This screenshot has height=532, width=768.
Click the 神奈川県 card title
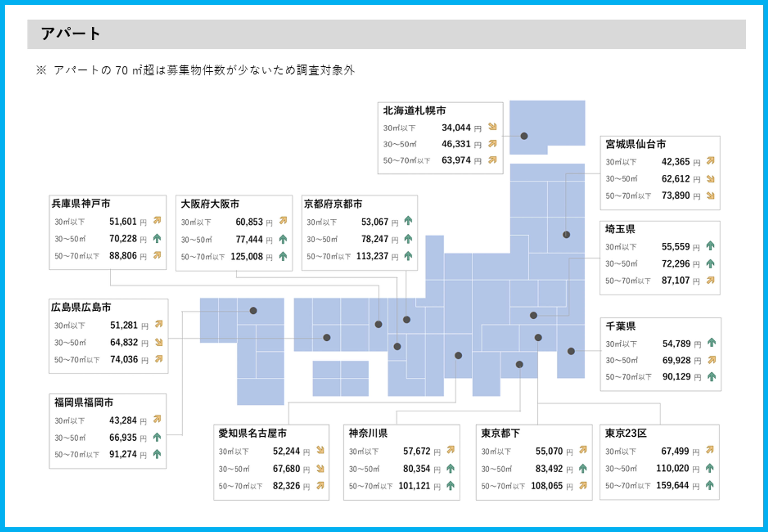click(368, 433)
